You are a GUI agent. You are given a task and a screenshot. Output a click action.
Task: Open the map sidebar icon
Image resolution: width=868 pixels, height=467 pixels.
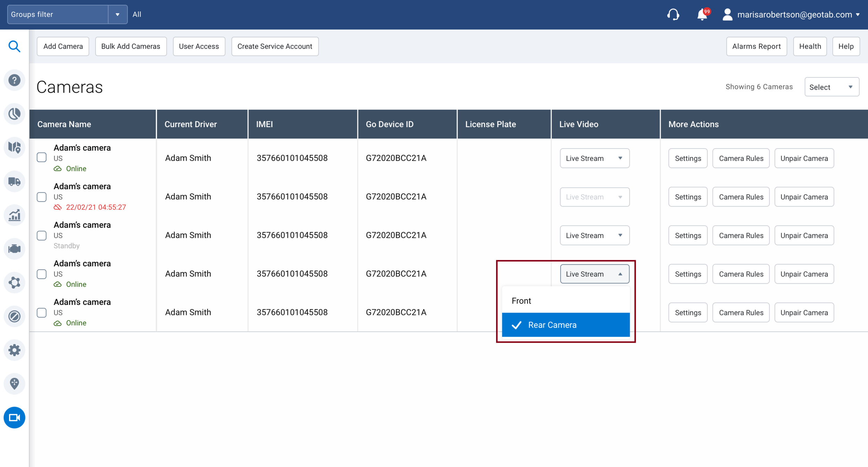tap(14, 148)
